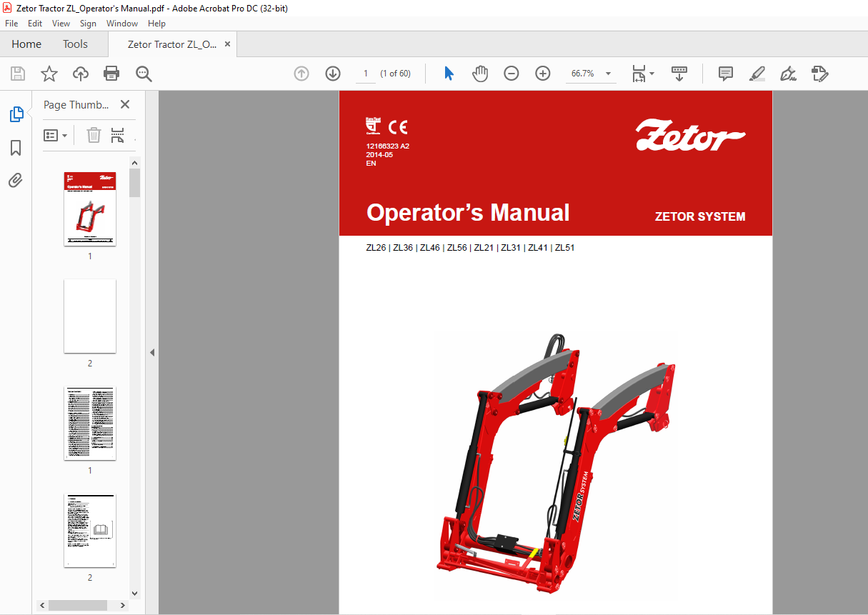Open thumbnail options dropdown menu
Screen dimensions: 868x615
click(x=56, y=135)
